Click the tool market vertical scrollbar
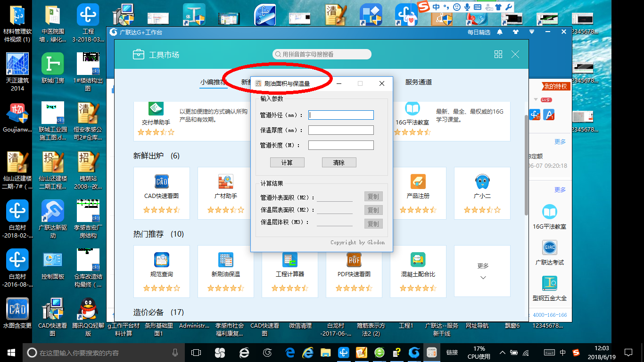Viewport: 644px width, 362px height. coord(526,165)
